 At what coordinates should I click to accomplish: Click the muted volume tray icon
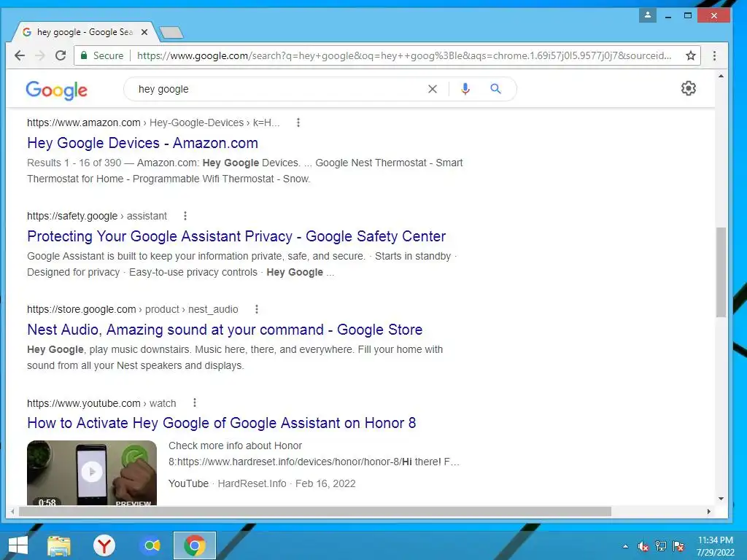[x=643, y=546]
